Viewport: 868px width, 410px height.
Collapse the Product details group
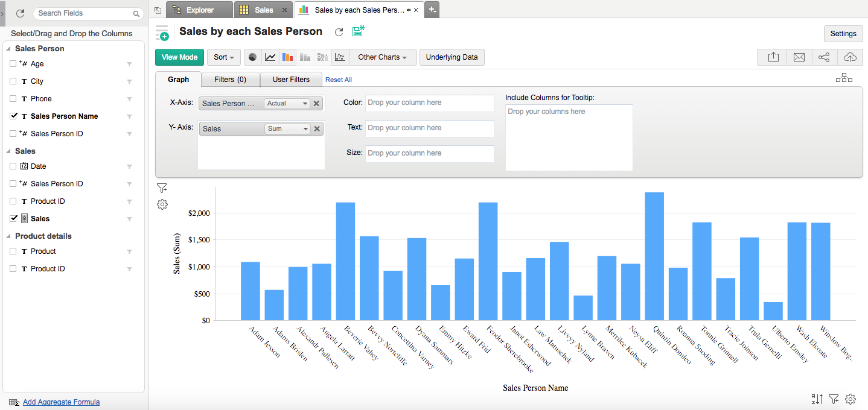9,236
